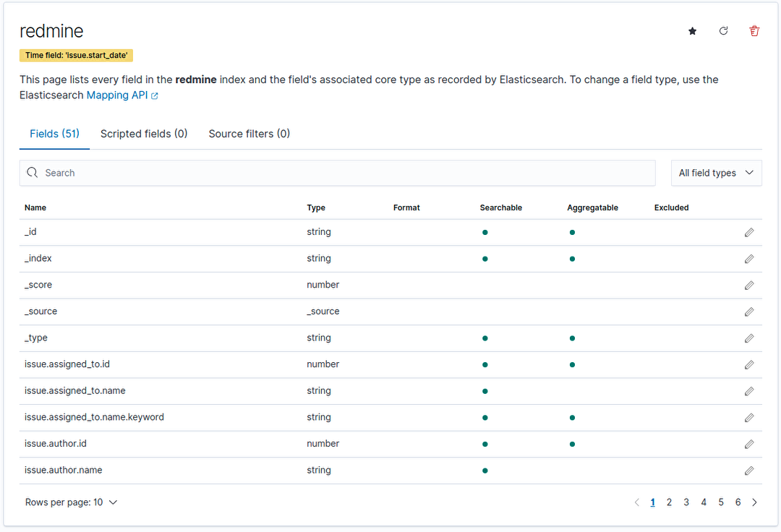Sort by Type column header
The width and height of the screenshot is (781, 532).
(316, 207)
